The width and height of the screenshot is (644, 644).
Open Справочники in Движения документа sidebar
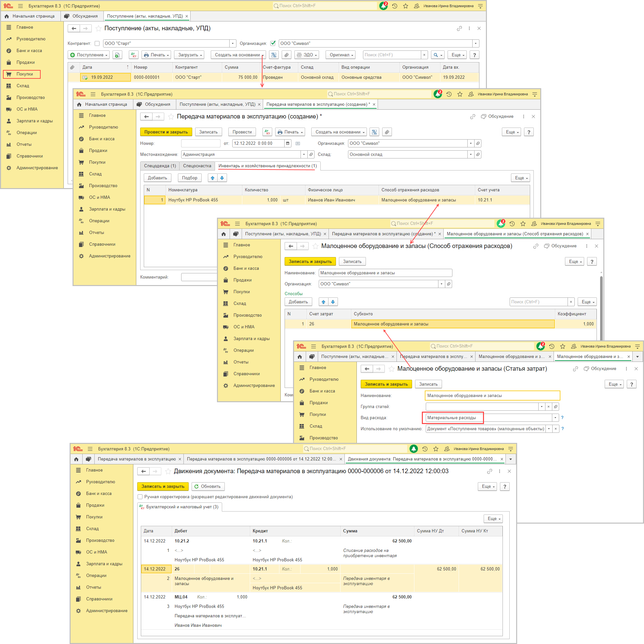[99, 599]
